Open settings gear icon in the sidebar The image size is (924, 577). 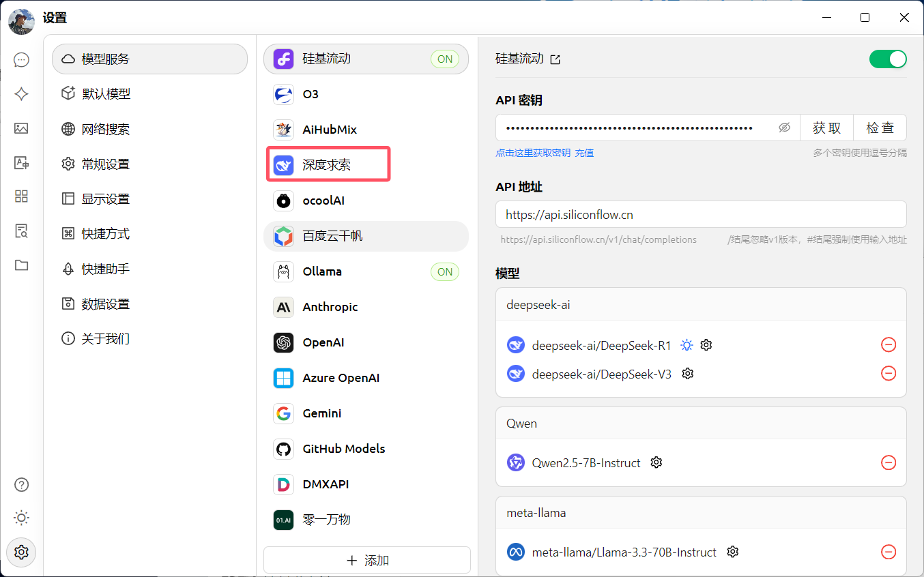pos(21,552)
